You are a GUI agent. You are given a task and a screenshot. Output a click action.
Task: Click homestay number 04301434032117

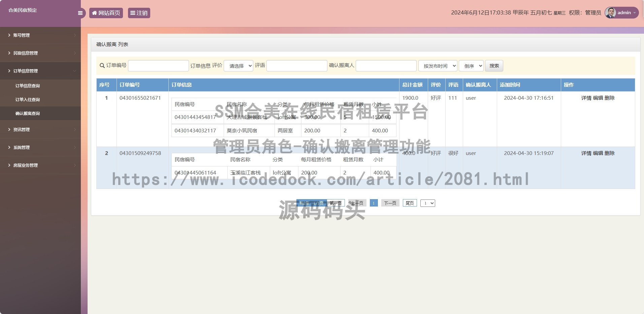point(195,131)
